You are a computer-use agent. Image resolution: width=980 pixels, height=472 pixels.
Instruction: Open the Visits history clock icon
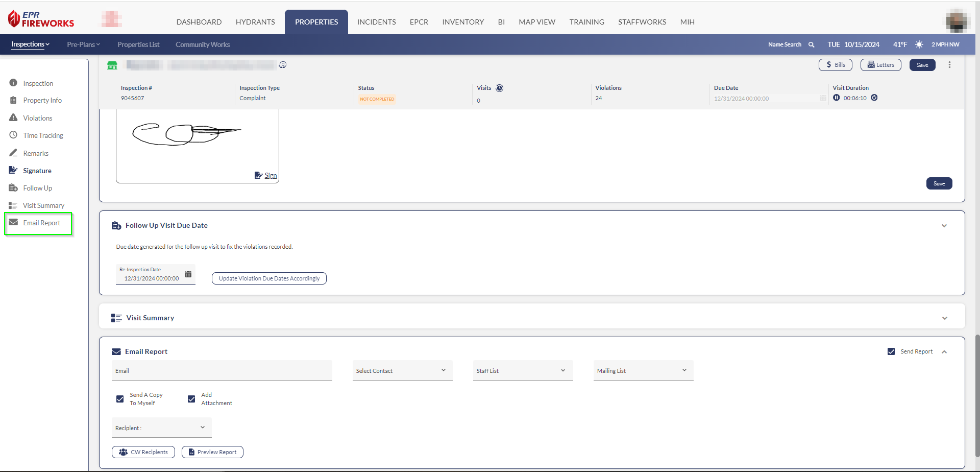500,88
